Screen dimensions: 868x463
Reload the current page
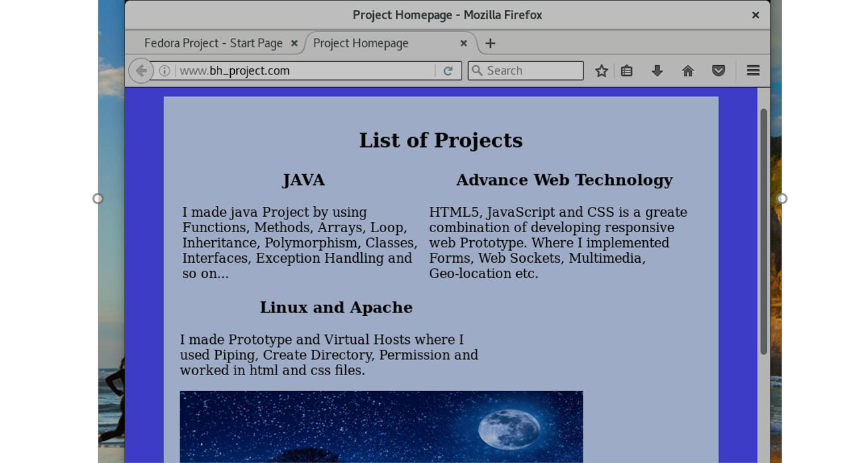click(448, 71)
